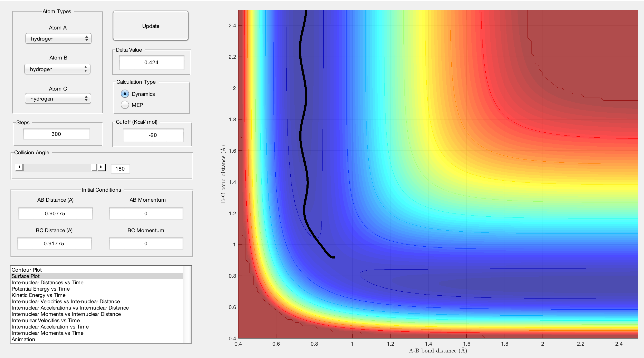Select Contour Plot in the list
The width and height of the screenshot is (644, 358).
27,270
